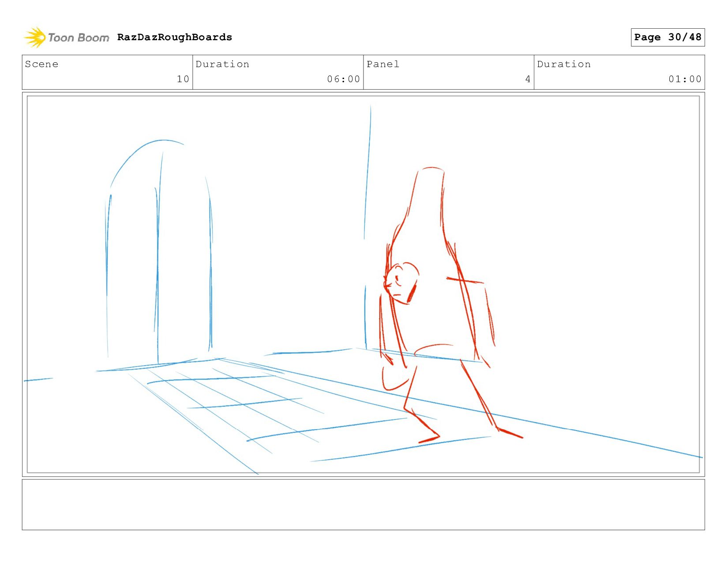Click the Toon Boom logo
Image resolution: width=728 pixels, height=563 pixels.
[x=66, y=38]
